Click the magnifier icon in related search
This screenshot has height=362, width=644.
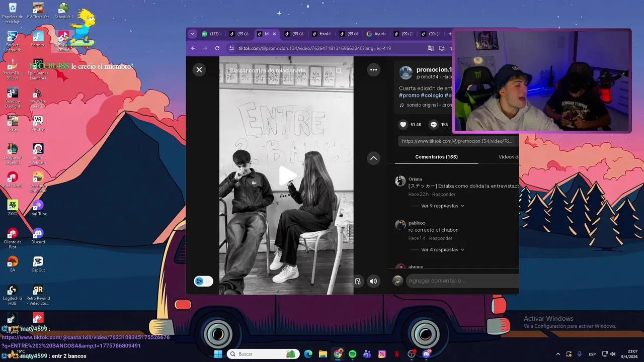click(x=339, y=71)
